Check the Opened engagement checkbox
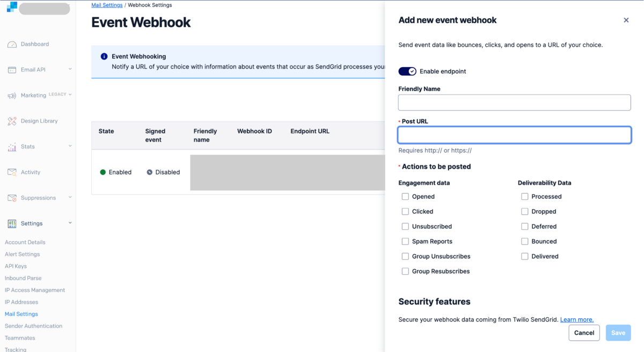The image size is (644, 352). 405,196
